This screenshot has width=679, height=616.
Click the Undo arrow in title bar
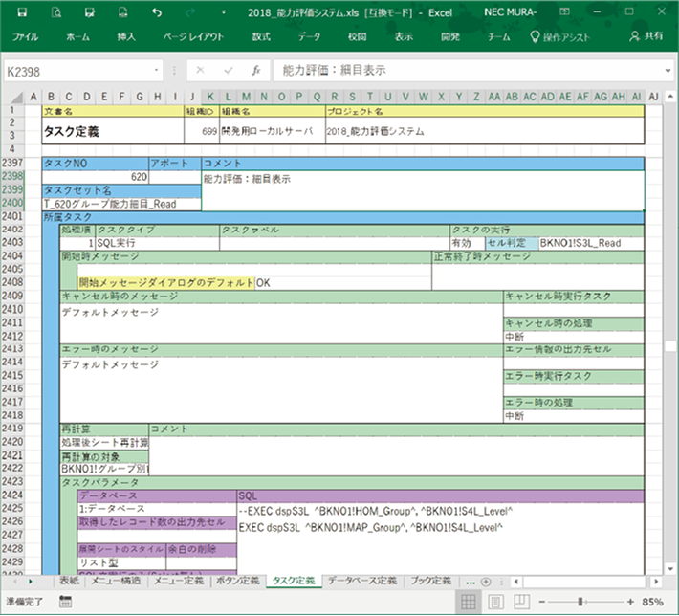click(x=156, y=13)
